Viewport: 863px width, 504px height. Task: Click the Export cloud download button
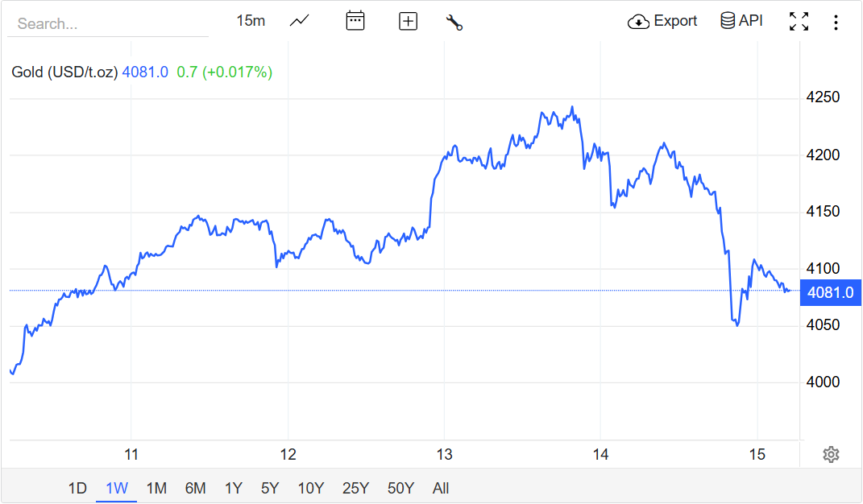click(662, 21)
